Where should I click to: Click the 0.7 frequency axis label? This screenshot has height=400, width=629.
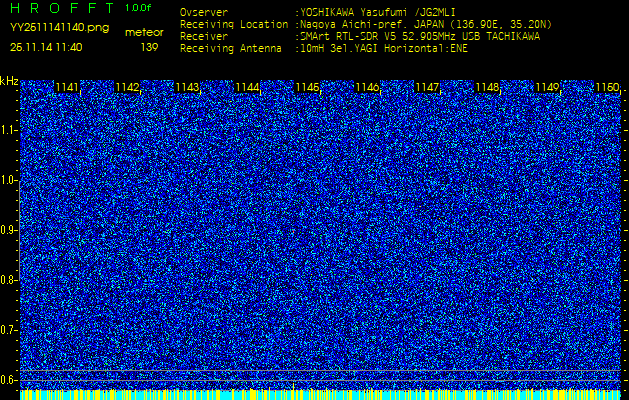[8, 330]
